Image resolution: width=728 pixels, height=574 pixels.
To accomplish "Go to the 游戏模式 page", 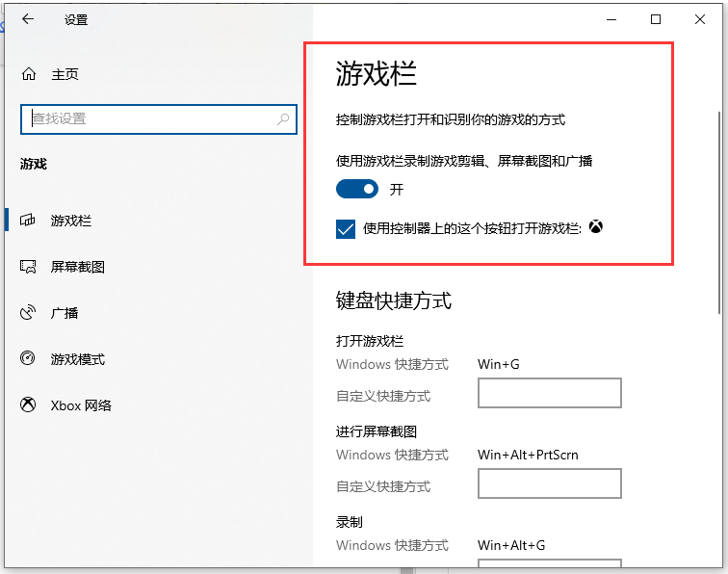I will point(77,359).
